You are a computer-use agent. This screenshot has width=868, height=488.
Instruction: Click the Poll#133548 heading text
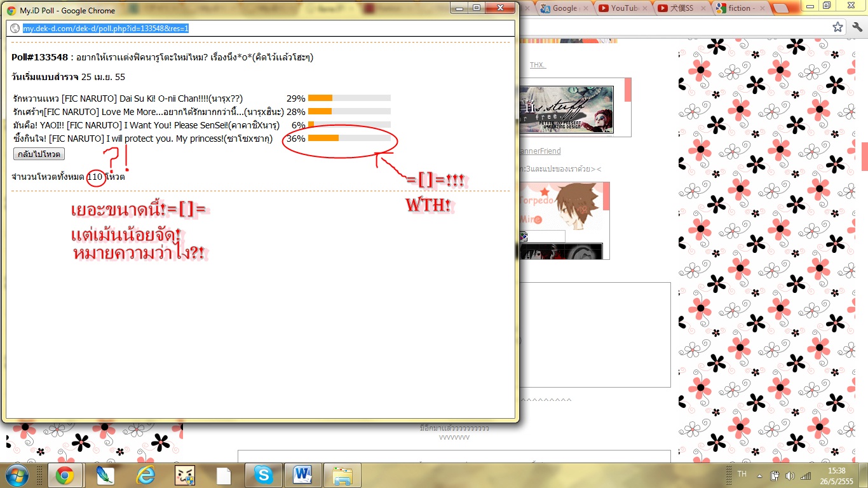(x=39, y=57)
